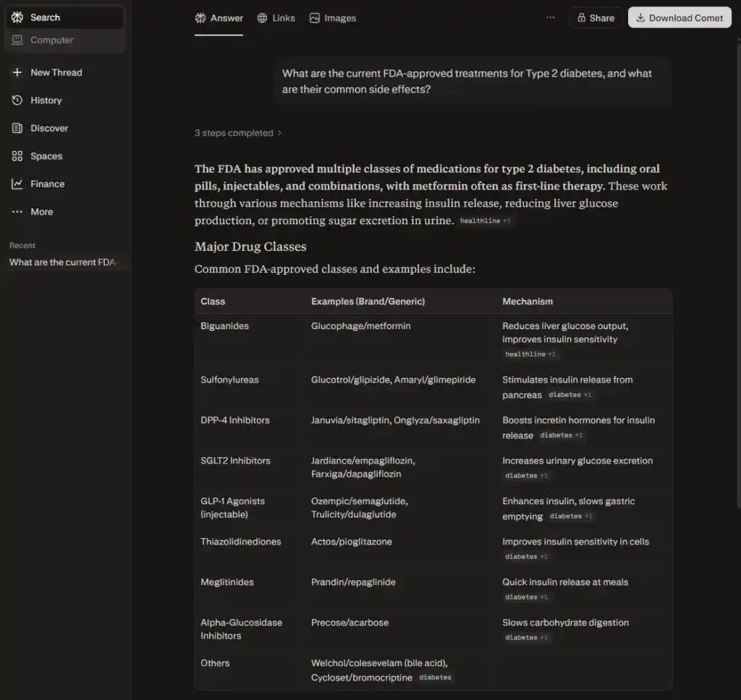This screenshot has width=741, height=700.
Task: Switch to the Images tab
Action: coord(333,18)
